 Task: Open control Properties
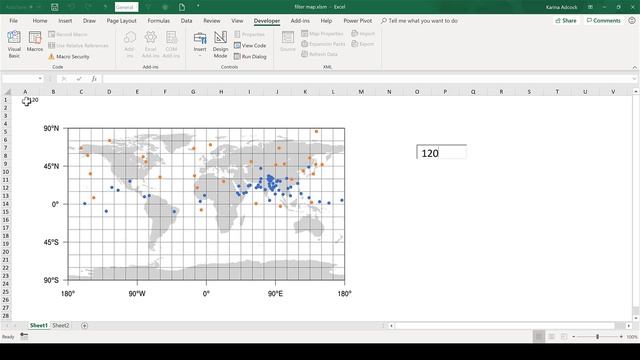pyautogui.click(x=249, y=34)
